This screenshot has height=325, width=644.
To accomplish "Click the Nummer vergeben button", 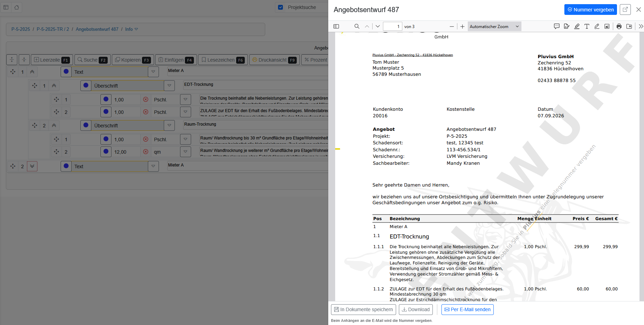I will pos(591,9).
